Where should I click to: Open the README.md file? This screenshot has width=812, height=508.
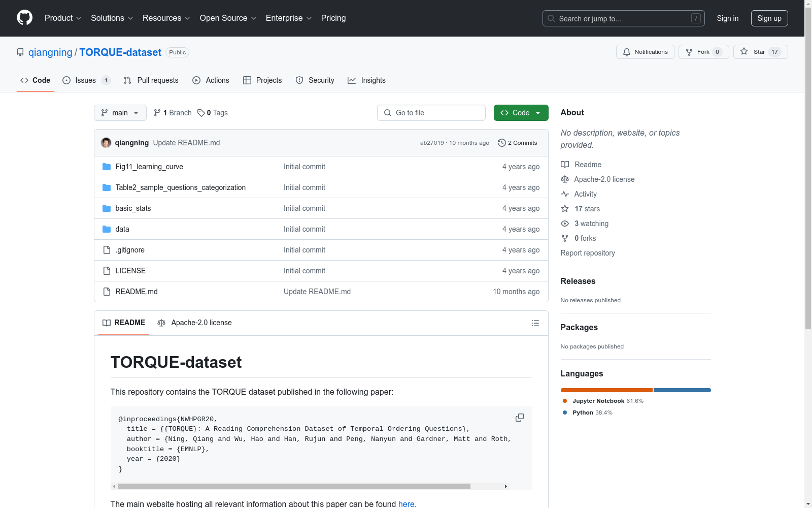click(x=137, y=292)
